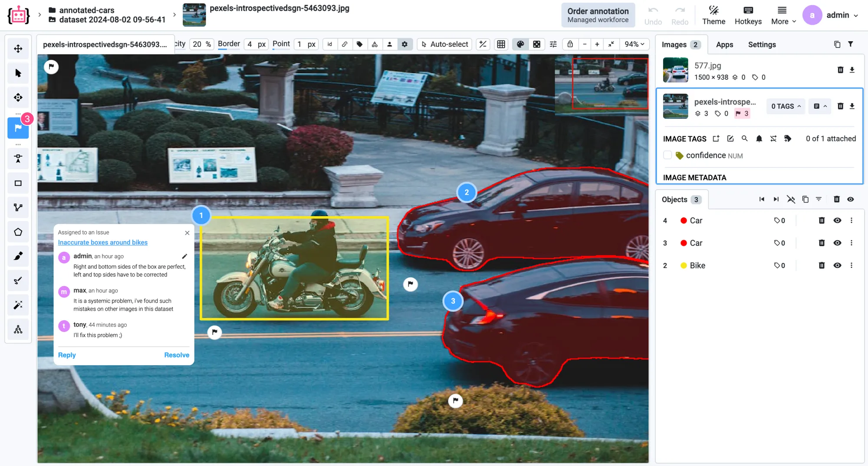Delete the 577.jpg image

840,70
